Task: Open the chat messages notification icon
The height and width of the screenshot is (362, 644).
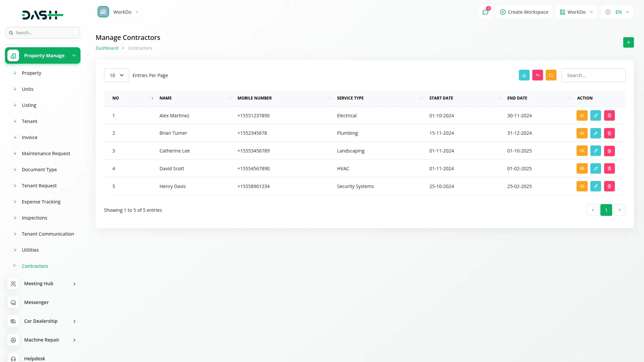Action: (485, 12)
